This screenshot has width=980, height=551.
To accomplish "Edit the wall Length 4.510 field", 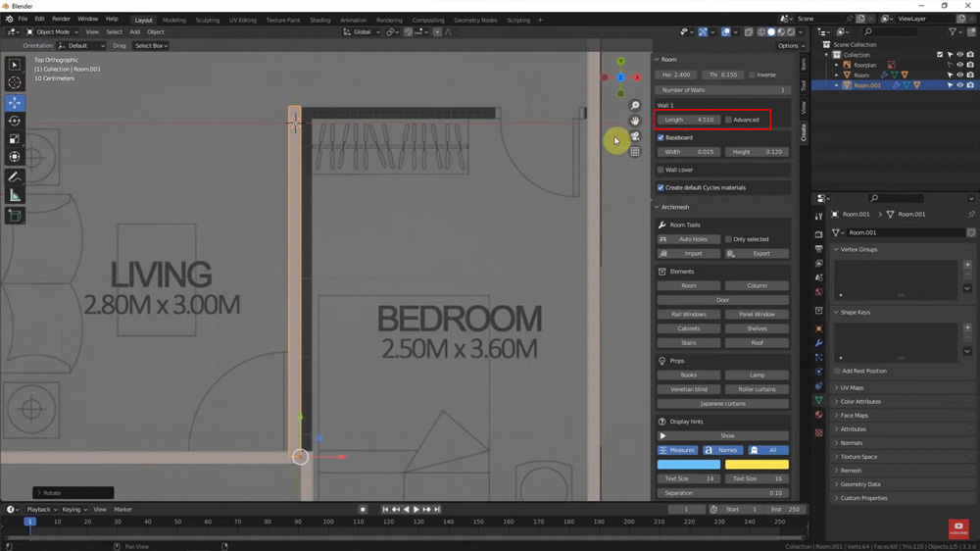I will (689, 120).
